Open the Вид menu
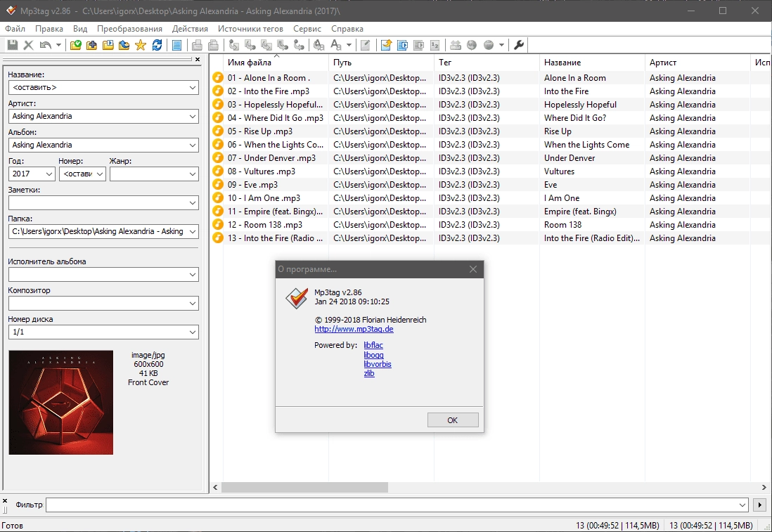 pos(79,29)
